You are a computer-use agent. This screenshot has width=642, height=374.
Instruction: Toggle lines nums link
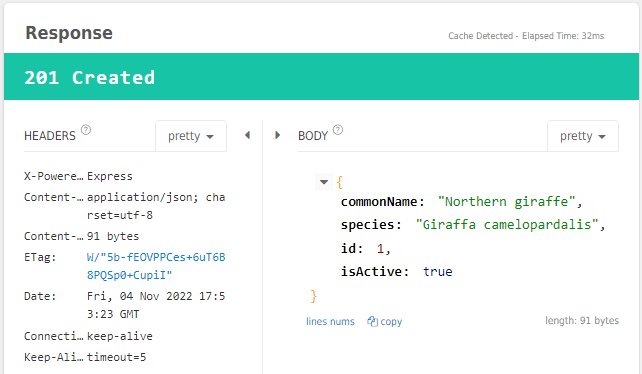pyautogui.click(x=330, y=322)
